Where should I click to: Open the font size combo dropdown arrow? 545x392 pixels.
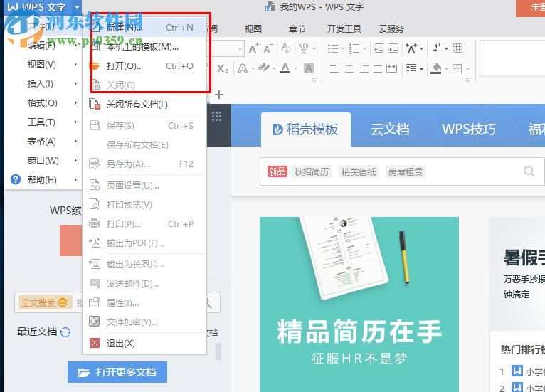[x=240, y=49]
